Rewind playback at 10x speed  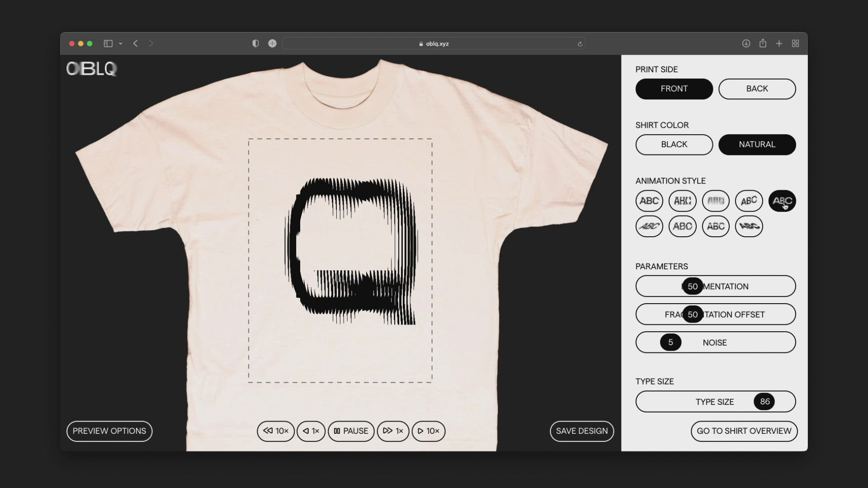[276, 431]
